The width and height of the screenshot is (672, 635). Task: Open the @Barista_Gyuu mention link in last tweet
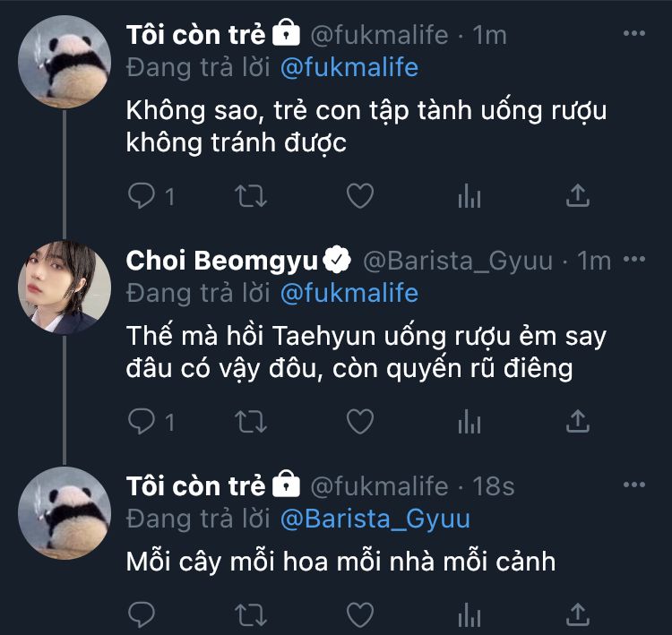375,519
